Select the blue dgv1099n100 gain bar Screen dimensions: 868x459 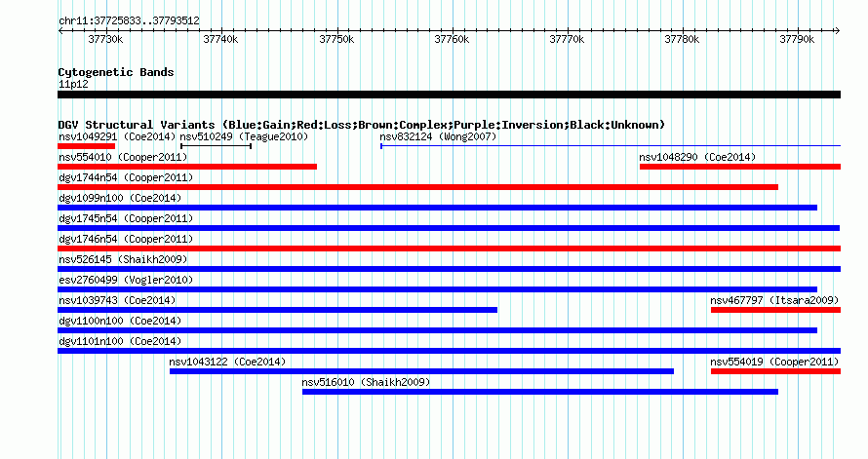click(437, 208)
